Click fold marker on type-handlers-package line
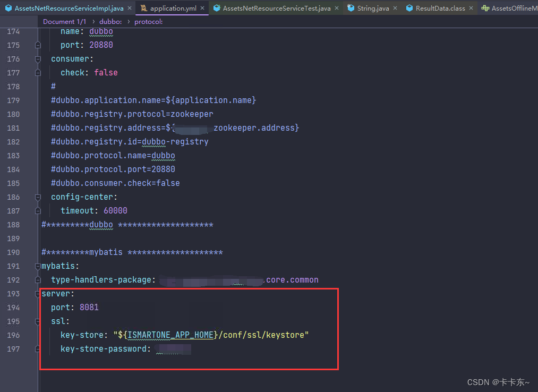The height and width of the screenshot is (392, 538). coord(38,280)
